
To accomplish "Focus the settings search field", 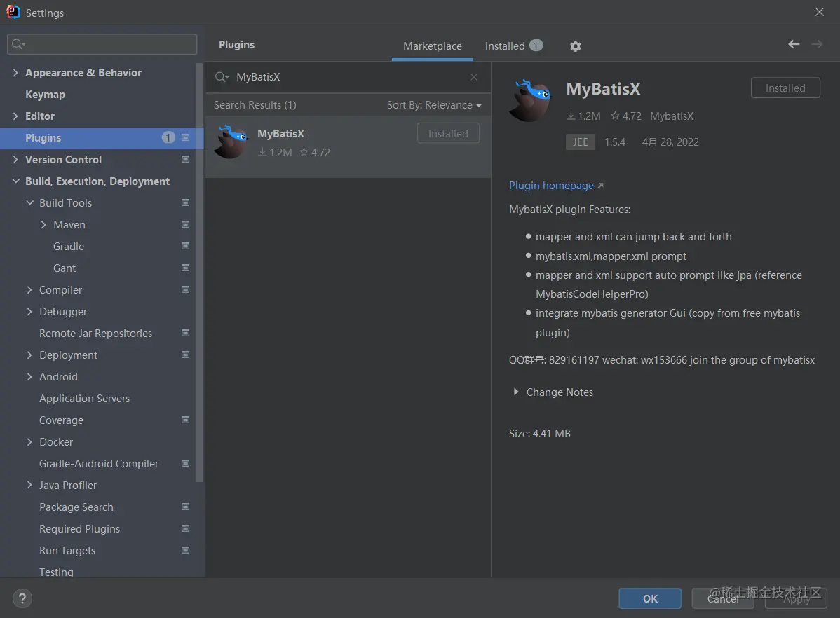I will (x=102, y=44).
